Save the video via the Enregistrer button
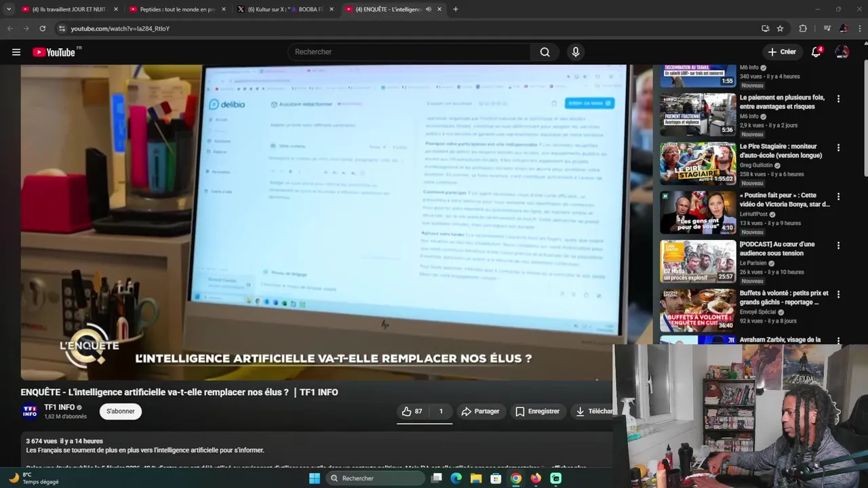The image size is (868, 488). point(537,411)
